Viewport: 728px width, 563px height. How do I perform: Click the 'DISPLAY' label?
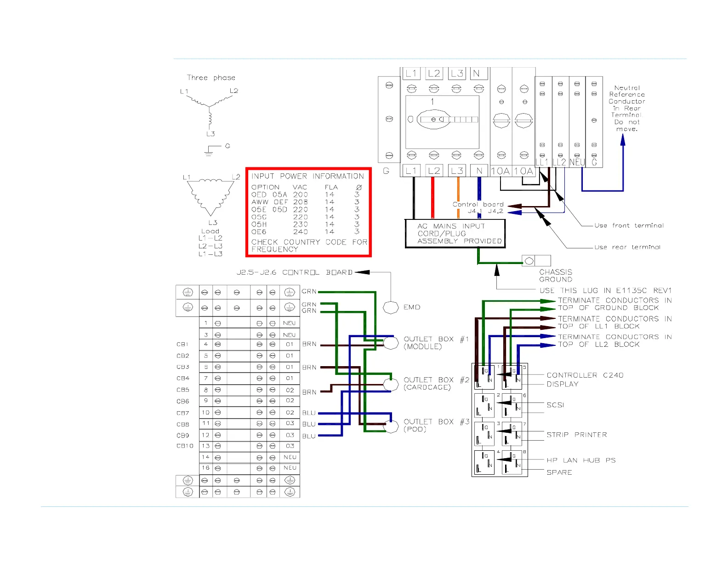point(563,384)
